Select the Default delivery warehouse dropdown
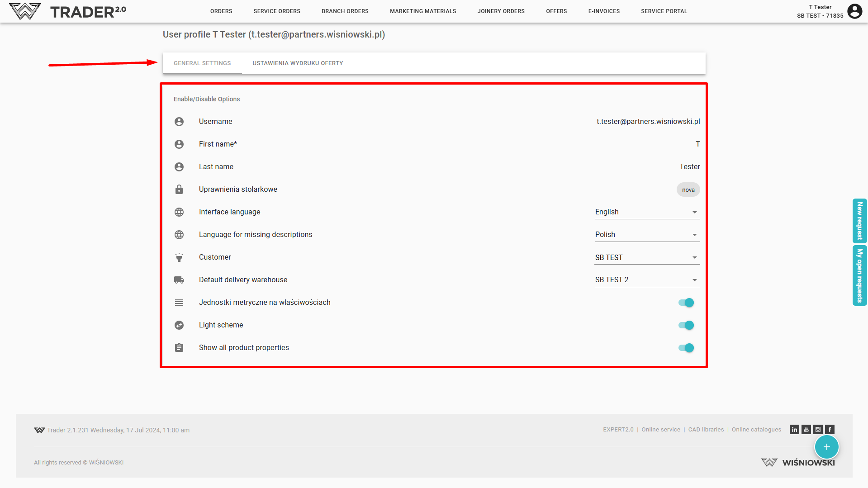This screenshot has width=868, height=488. (647, 280)
